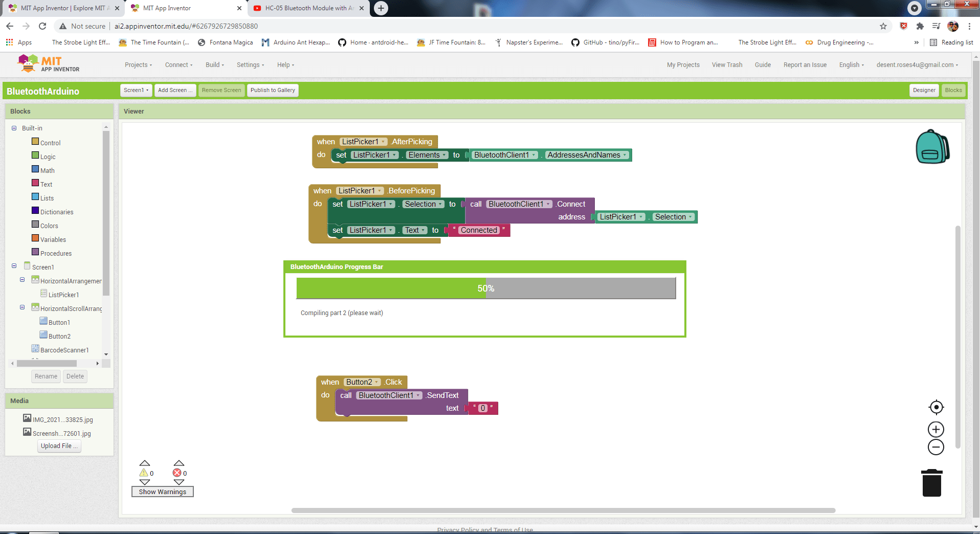Screen dimensions: 980x534
Task: Click the Not secure warning icon
Action: coord(63,26)
